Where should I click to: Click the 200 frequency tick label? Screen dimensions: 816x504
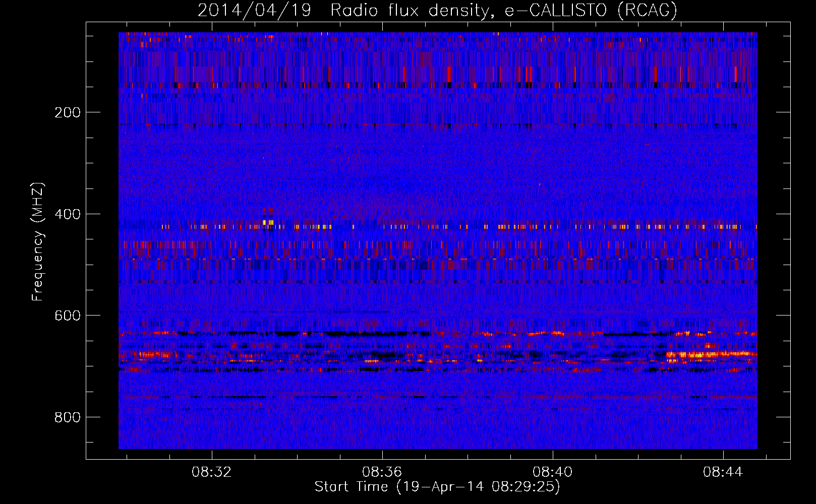tap(68, 112)
